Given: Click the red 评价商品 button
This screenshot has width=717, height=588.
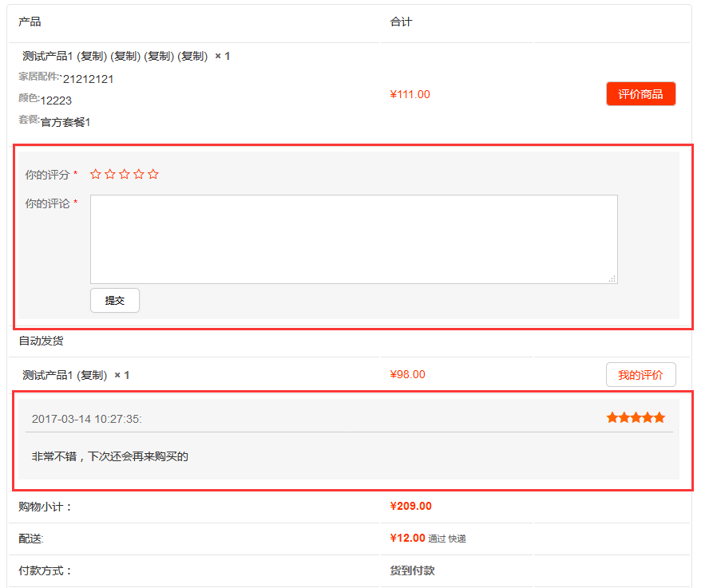Looking at the screenshot, I should click(640, 94).
